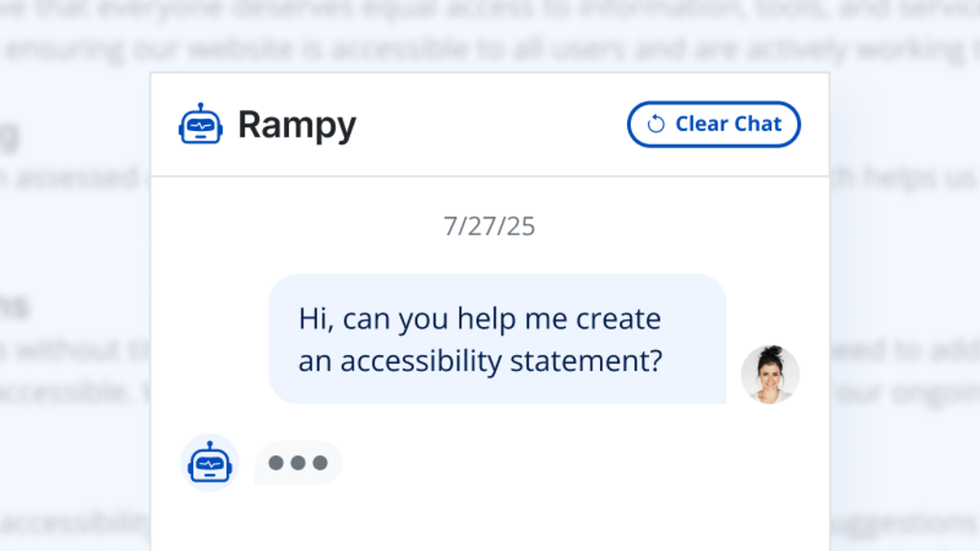Click the first dot of typing indicator
This screenshot has height=551, width=980.
point(276,463)
